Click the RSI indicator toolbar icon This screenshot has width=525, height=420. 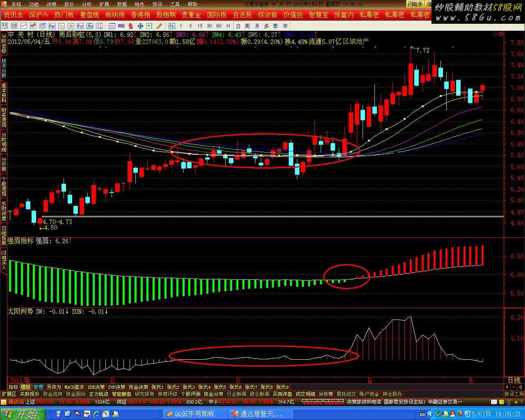tap(121, 26)
